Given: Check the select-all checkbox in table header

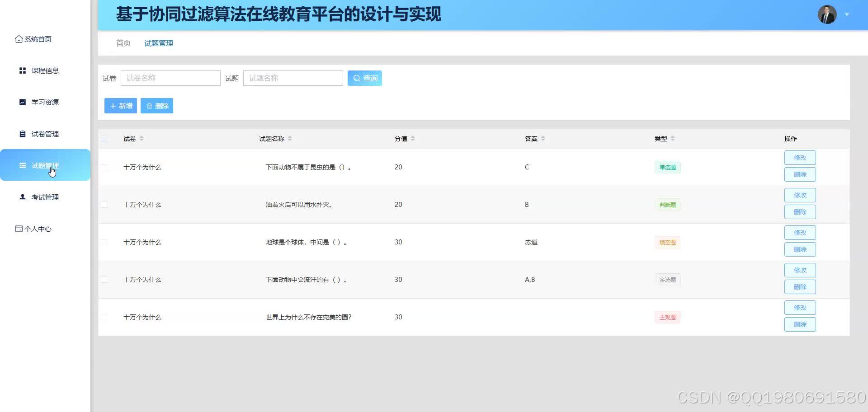Looking at the screenshot, I should (x=104, y=139).
